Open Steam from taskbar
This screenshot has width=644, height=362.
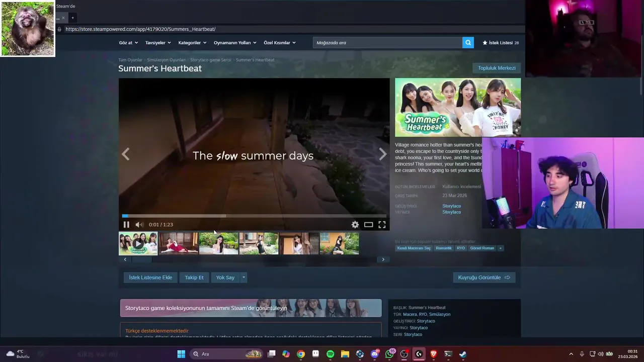tap(463, 354)
